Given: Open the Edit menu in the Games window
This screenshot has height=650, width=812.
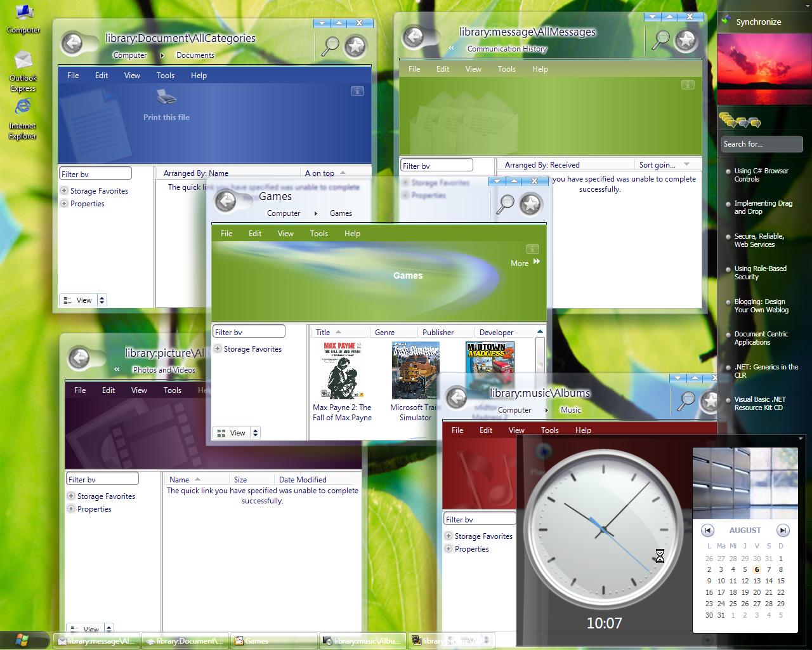Looking at the screenshot, I should click(255, 233).
